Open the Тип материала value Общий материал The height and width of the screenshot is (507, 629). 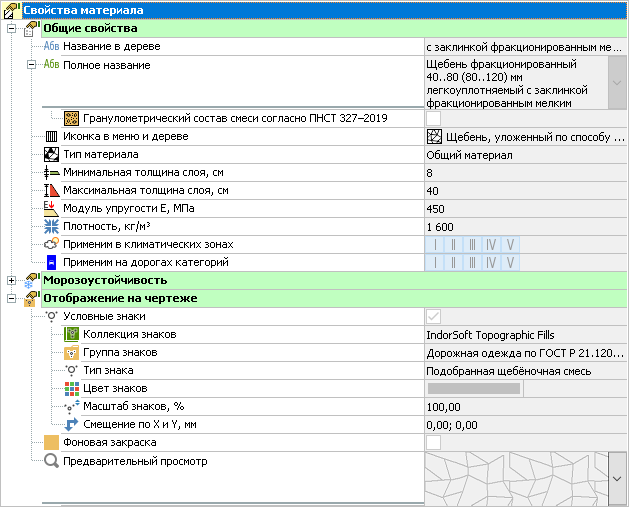pos(526,155)
